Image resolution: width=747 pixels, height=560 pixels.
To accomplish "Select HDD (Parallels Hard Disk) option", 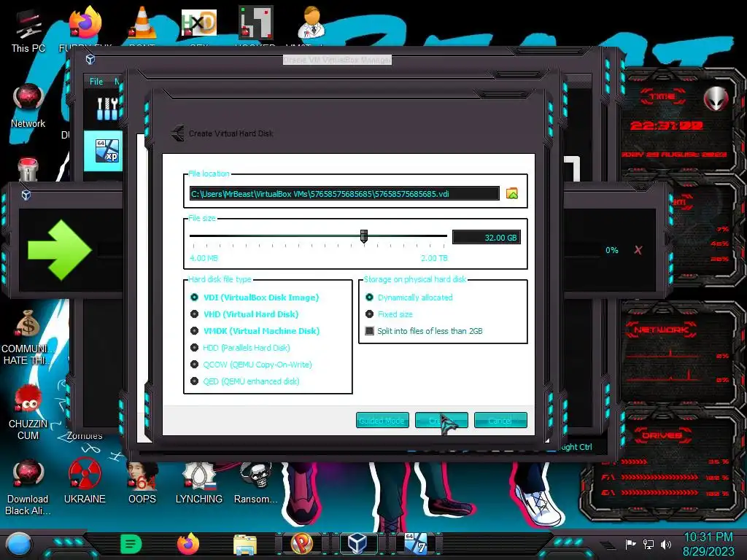I will (x=240, y=348).
